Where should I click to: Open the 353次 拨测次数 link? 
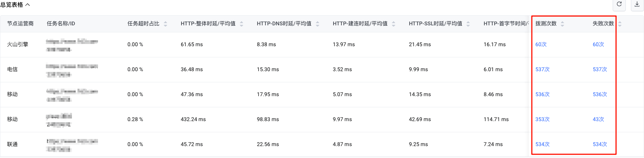point(543,119)
